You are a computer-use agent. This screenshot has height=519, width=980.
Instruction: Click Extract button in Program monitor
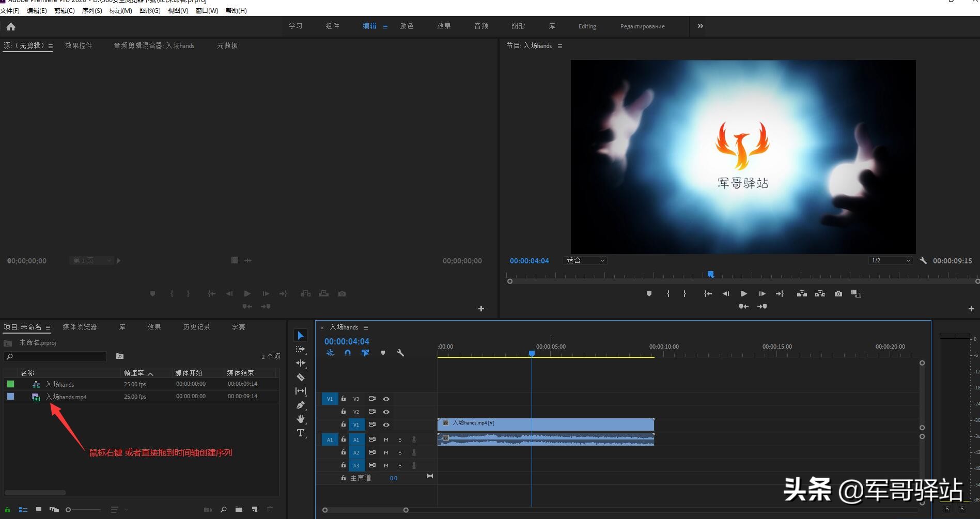[820, 294]
